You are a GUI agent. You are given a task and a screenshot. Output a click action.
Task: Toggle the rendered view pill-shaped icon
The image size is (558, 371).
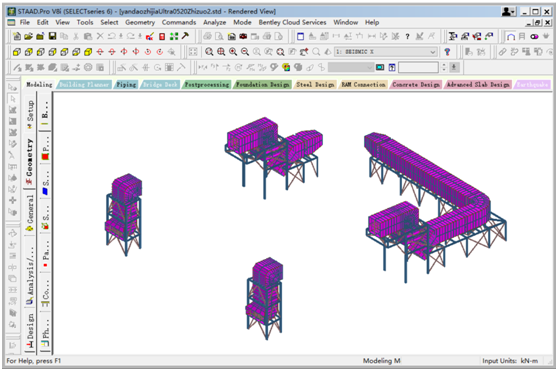pos(534,36)
